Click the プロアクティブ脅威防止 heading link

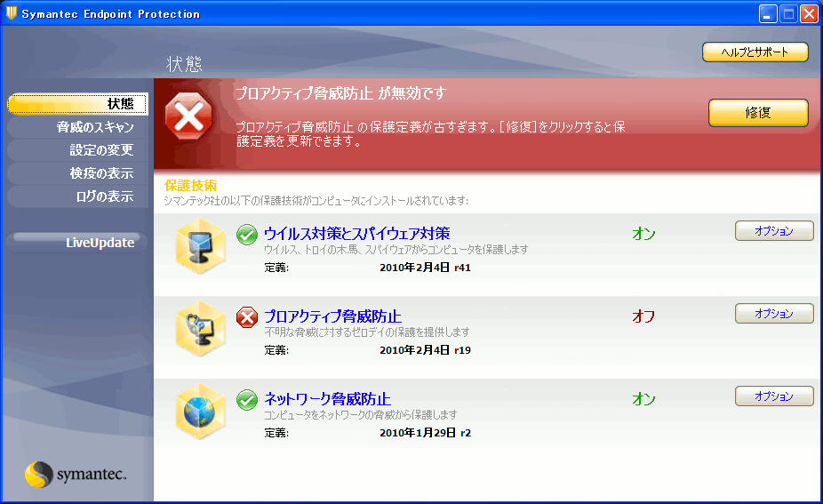332,316
